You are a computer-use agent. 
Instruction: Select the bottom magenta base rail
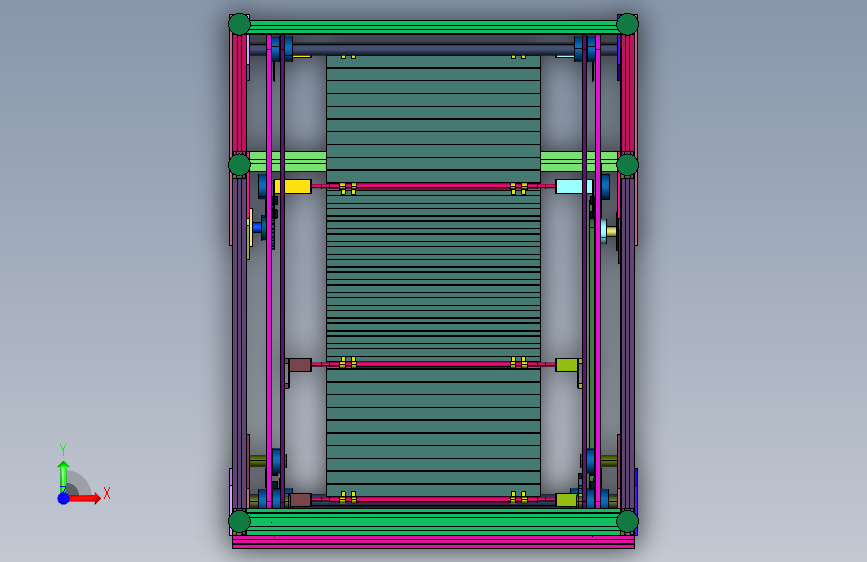click(x=434, y=542)
